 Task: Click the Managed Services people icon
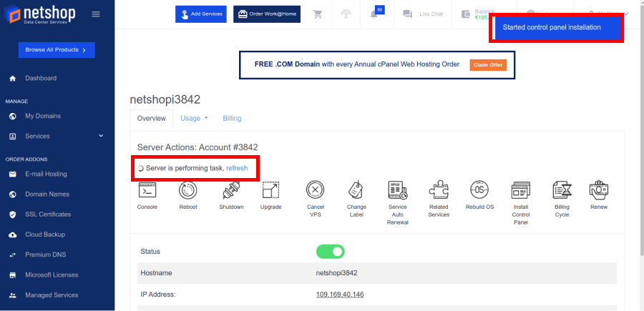click(x=12, y=295)
